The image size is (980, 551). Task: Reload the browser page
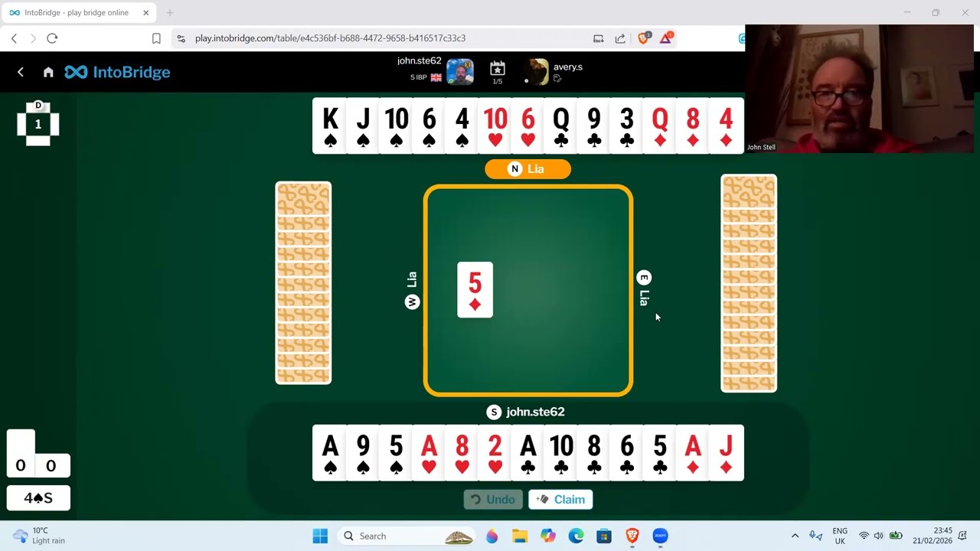pos(52,38)
